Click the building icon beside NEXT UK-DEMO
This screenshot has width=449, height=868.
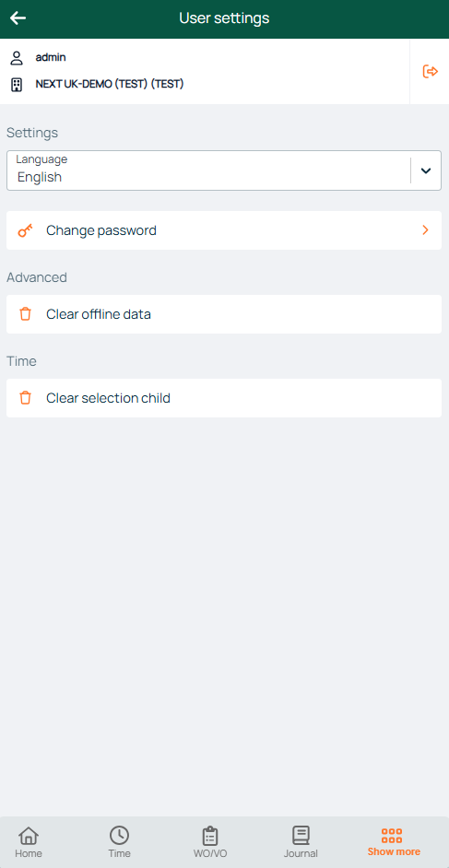pos(18,85)
